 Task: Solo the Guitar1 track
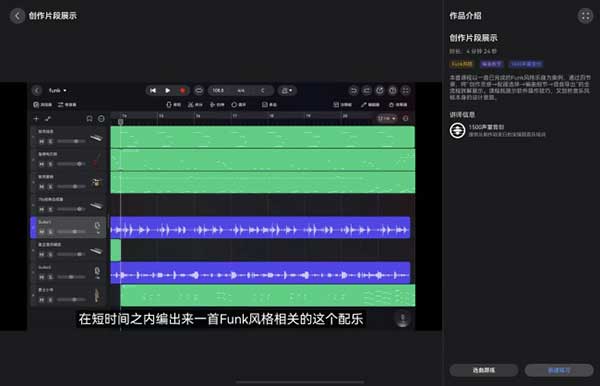tap(50, 232)
